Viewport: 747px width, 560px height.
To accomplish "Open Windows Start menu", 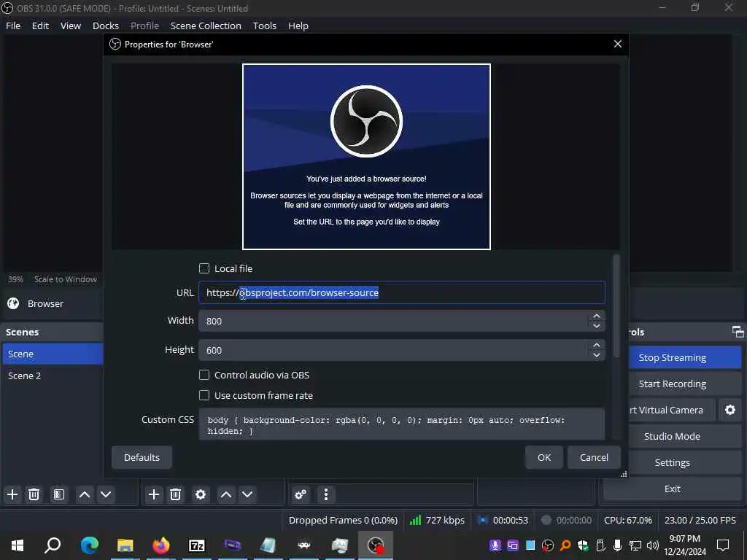I will (x=18, y=545).
